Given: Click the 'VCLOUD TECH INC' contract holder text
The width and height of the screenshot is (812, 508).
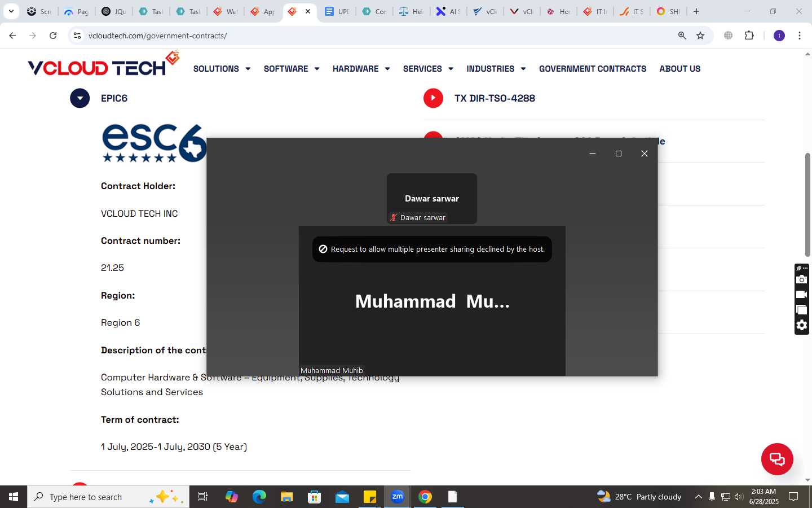Looking at the screenshot, I should [139, 213].
